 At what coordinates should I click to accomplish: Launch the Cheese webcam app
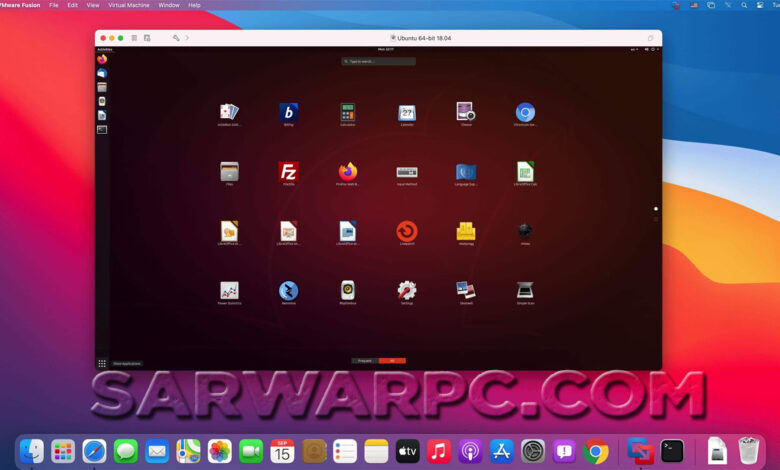click(x=466, y=112)
